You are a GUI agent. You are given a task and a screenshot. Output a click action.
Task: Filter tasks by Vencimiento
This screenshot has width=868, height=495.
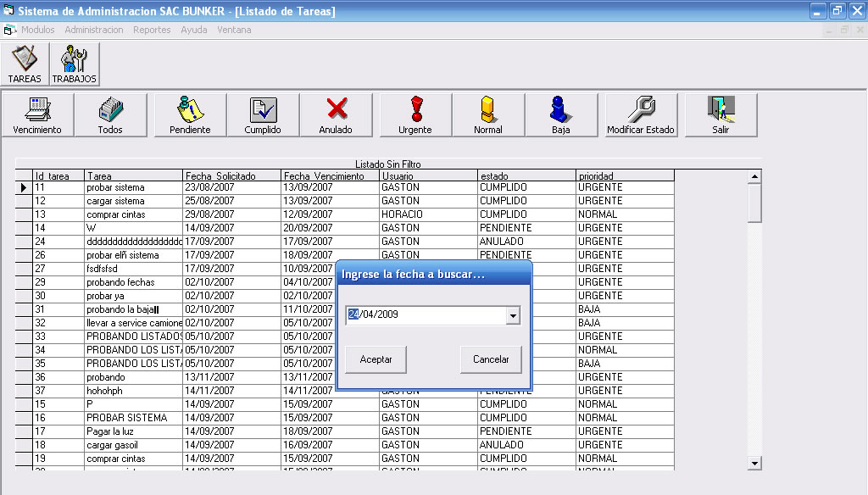pyautogui.click(x=37, y=115)
